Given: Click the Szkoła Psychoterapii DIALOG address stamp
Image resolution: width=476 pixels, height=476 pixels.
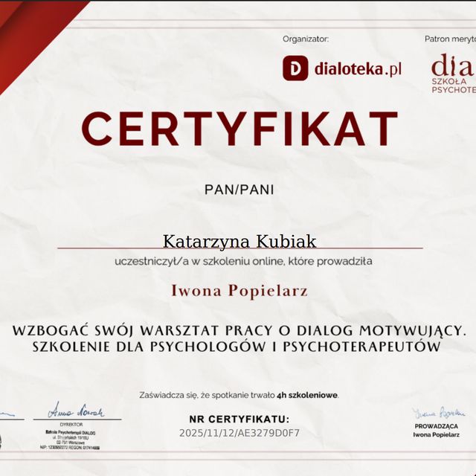Looking at the screenshot, I should [70, 440].
